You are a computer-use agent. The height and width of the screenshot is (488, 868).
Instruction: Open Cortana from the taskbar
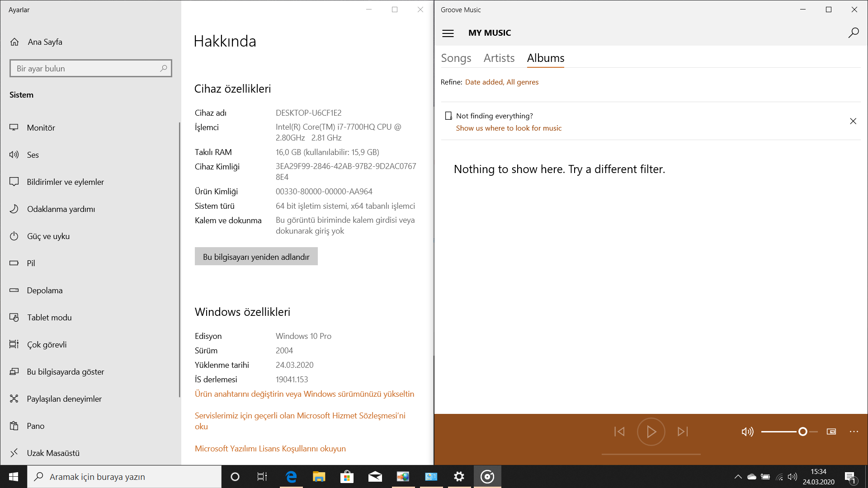(x=235, y=476)
